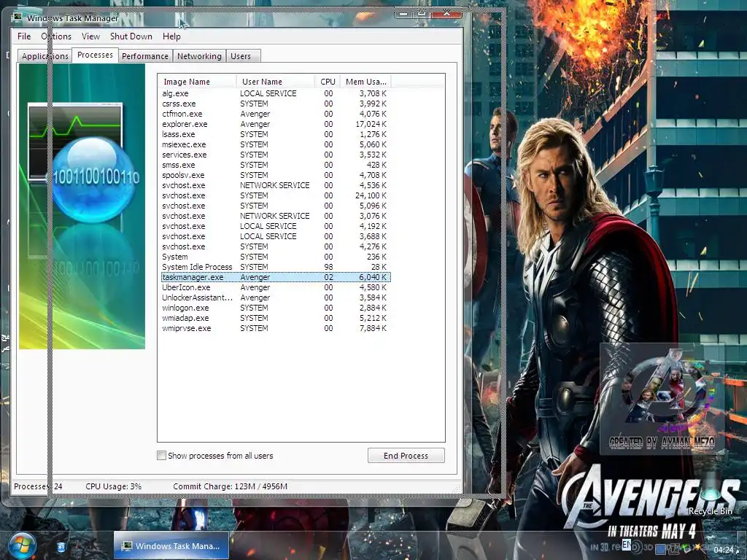Select the wmiprvse.exe process

pyautogui.click(x=275, y=328)
